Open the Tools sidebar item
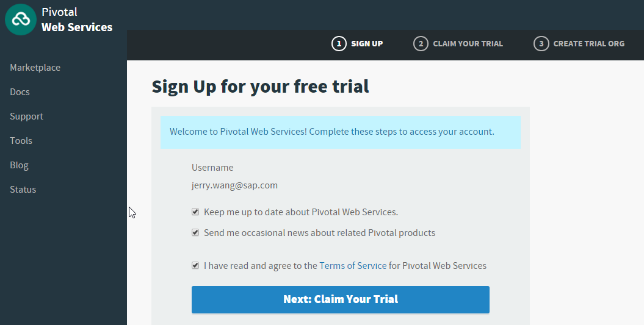This screenshot has height=325, width=644. coord(21,141)
